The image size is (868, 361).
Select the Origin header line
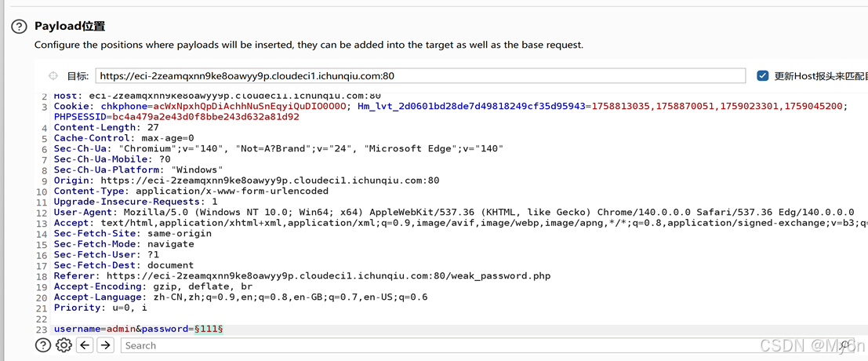click(246, 180)
